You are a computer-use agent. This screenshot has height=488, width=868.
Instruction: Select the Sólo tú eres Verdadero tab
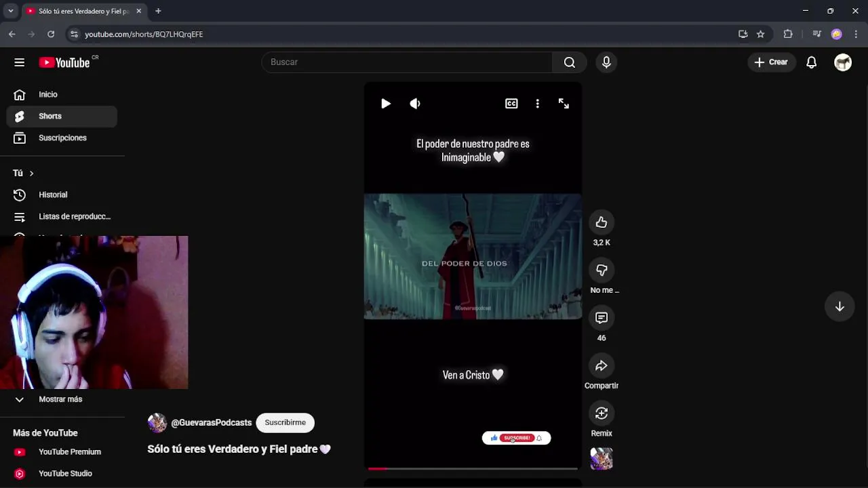(x=83, y=11)
